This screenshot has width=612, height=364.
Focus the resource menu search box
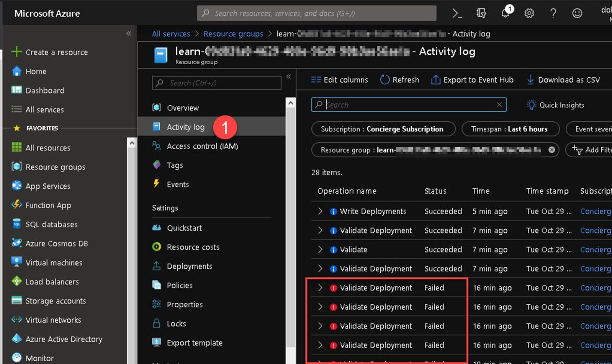pyautogui.click(x=217, y=83)
